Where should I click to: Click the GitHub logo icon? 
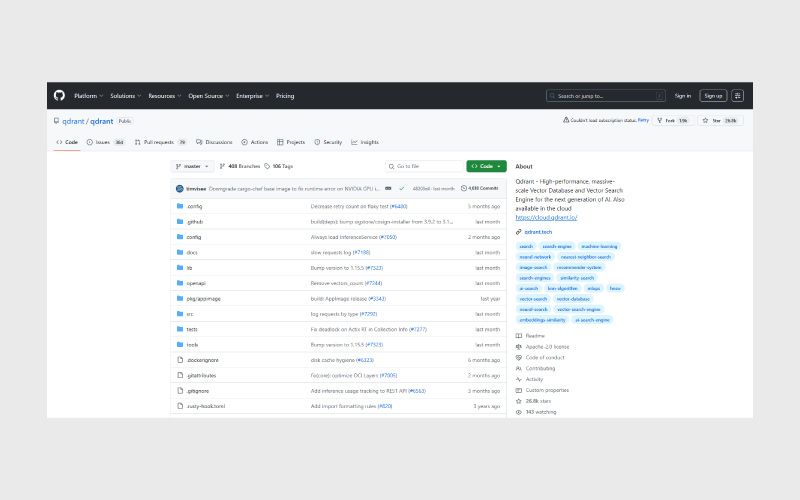point(59,96)
